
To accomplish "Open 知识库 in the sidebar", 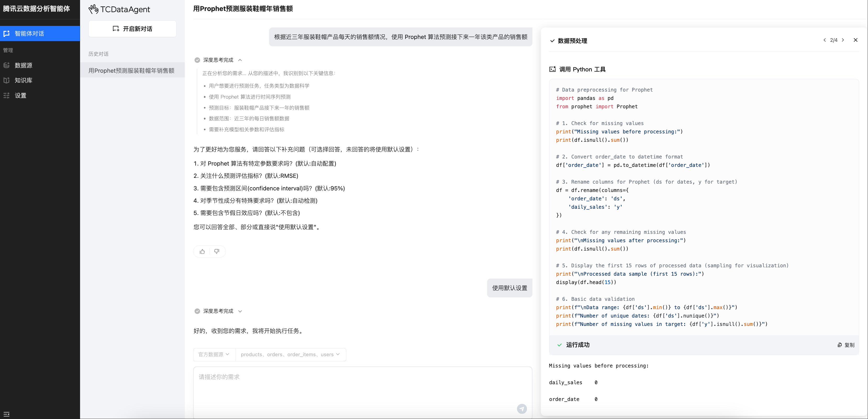I will [40, 80].
